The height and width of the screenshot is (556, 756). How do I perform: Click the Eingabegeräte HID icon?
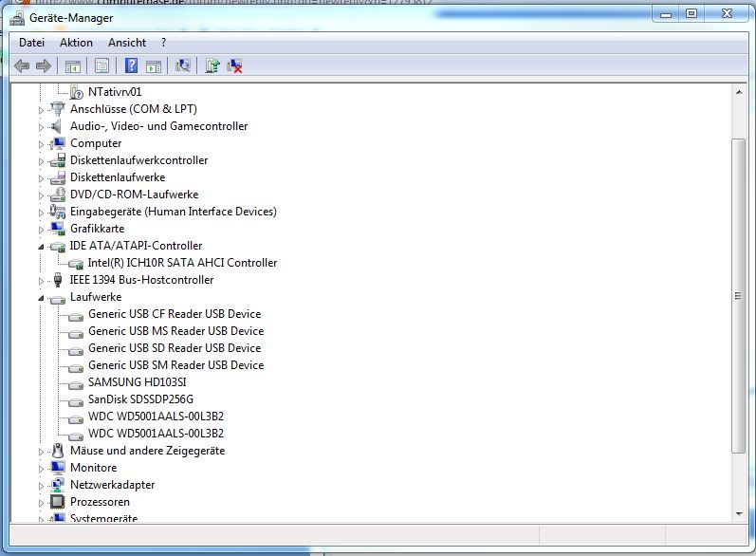click(58, 212)
